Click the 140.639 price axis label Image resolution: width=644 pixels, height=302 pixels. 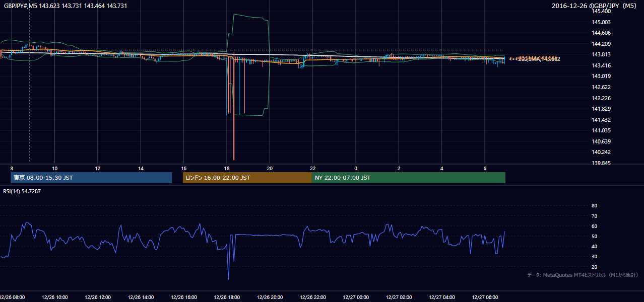tap(601, 141)
